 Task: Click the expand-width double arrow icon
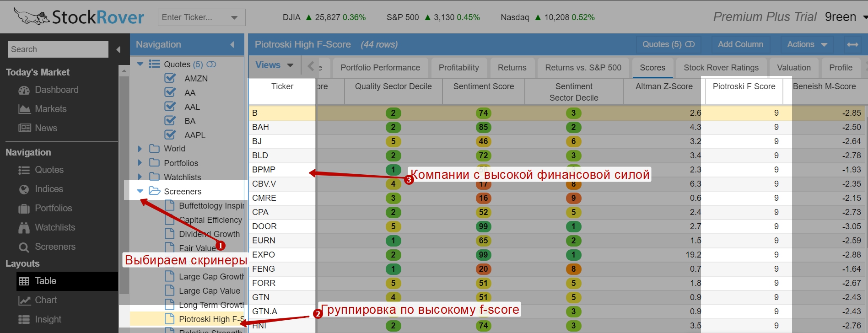(852, 44)
